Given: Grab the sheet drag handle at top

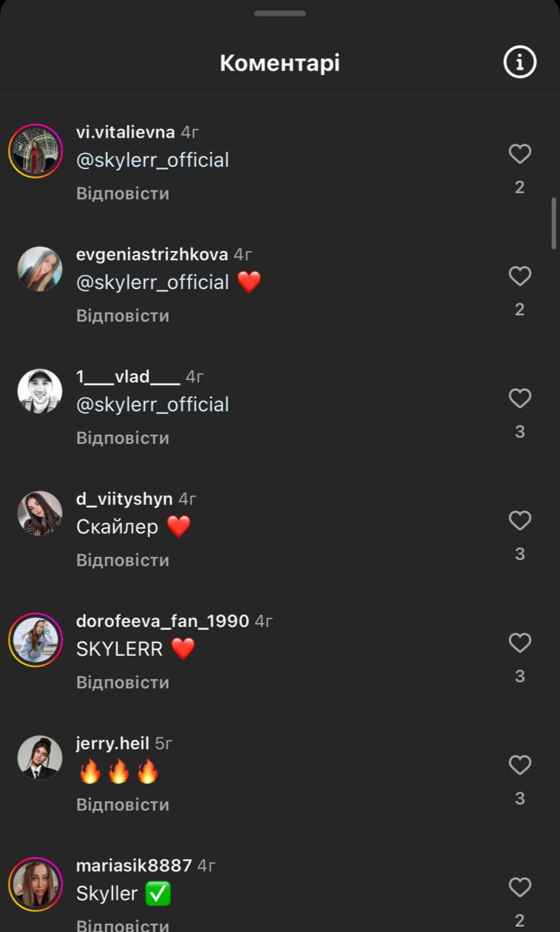Looking at the screenshot, I should [x=280, y=13].
